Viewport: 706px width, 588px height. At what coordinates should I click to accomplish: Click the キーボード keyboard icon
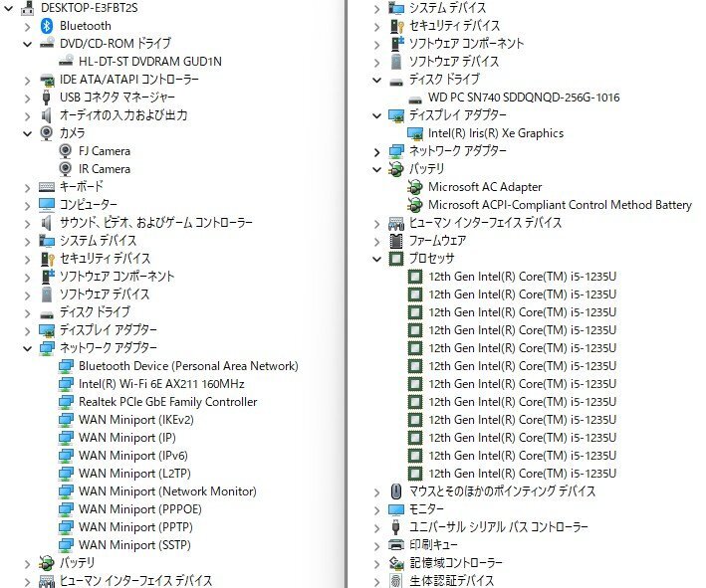[x=47, y=187]
